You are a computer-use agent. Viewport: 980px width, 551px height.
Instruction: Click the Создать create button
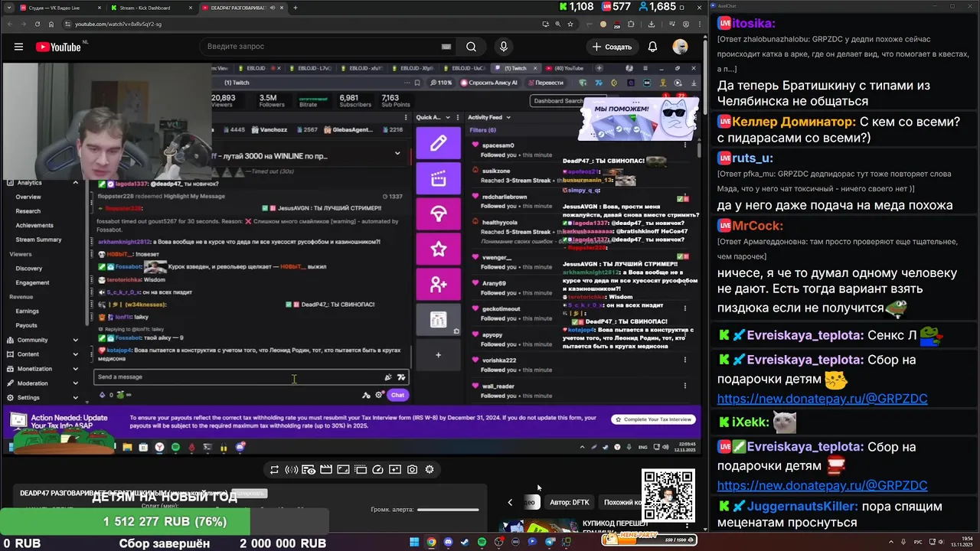pos(612,47)
